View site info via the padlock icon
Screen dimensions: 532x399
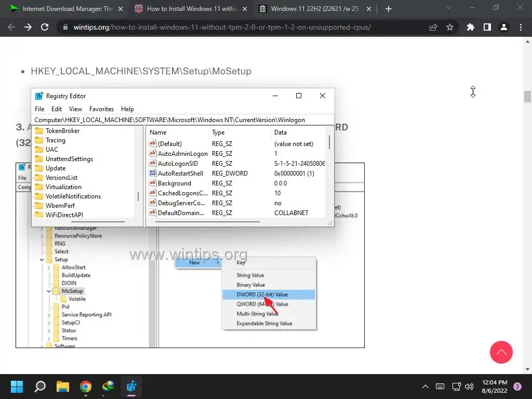[65, 27]
